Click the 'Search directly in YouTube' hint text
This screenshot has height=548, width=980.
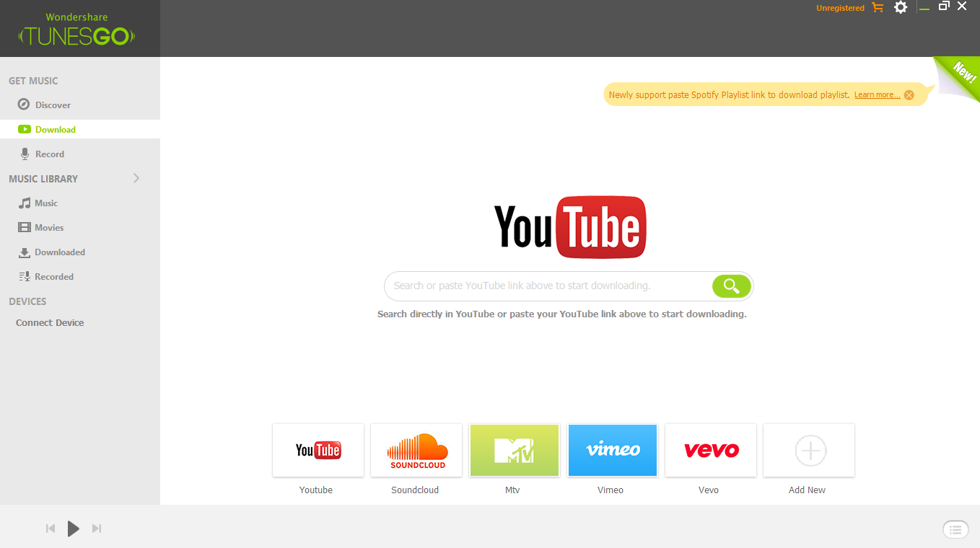(562, 314)
